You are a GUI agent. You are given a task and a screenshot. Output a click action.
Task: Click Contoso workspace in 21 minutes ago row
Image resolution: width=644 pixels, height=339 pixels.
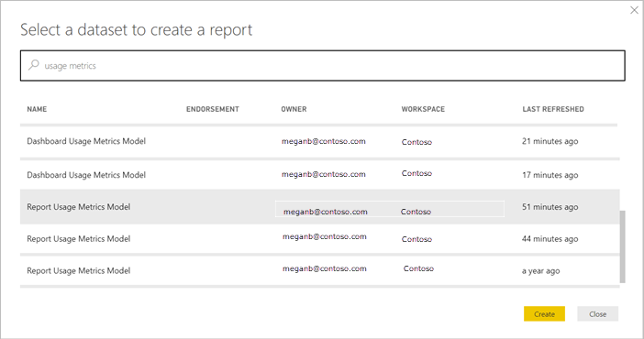[x=416, y=142]
